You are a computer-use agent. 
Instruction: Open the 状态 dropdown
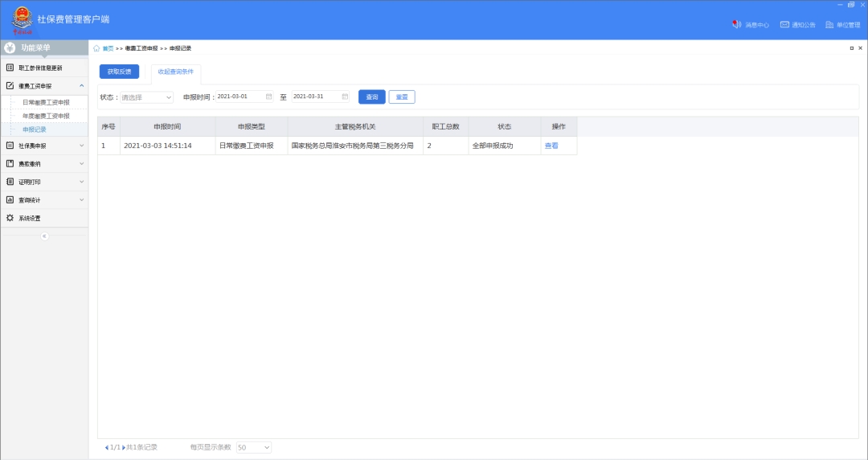click(147, 97)
